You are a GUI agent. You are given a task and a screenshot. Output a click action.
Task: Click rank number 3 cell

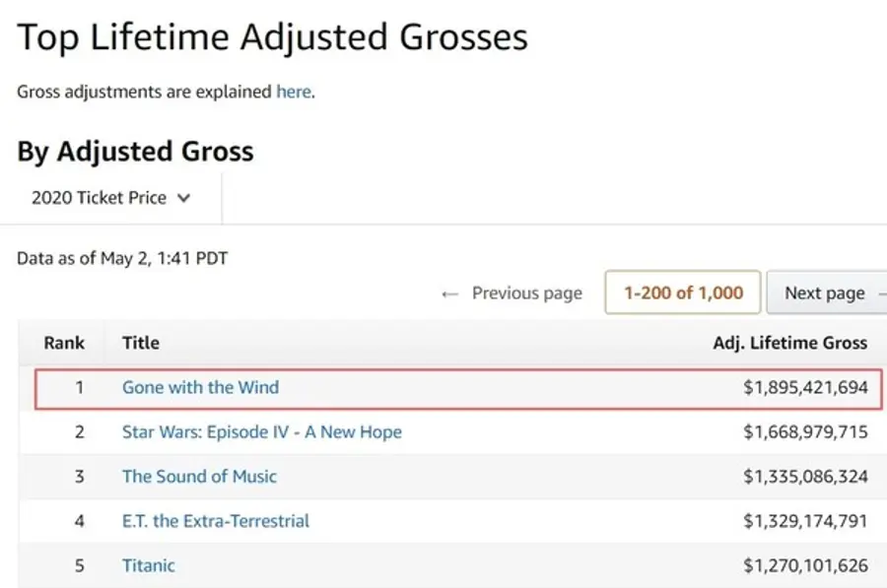click(79, 477)
